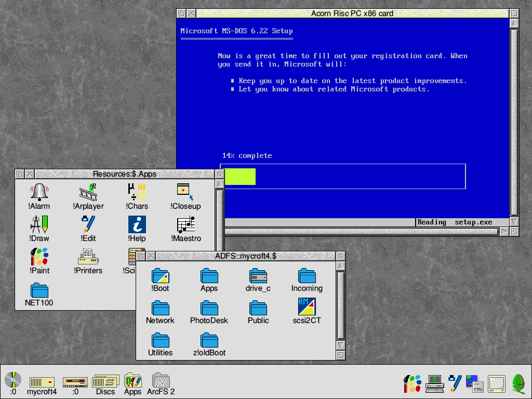Click the Edit pen icon on iconbar

tap(455, 384)
